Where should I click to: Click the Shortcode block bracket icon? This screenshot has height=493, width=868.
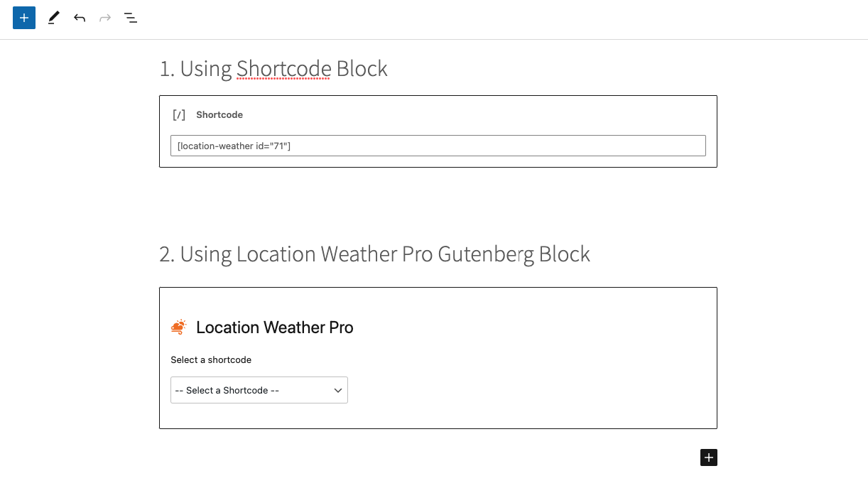(179, 114)
